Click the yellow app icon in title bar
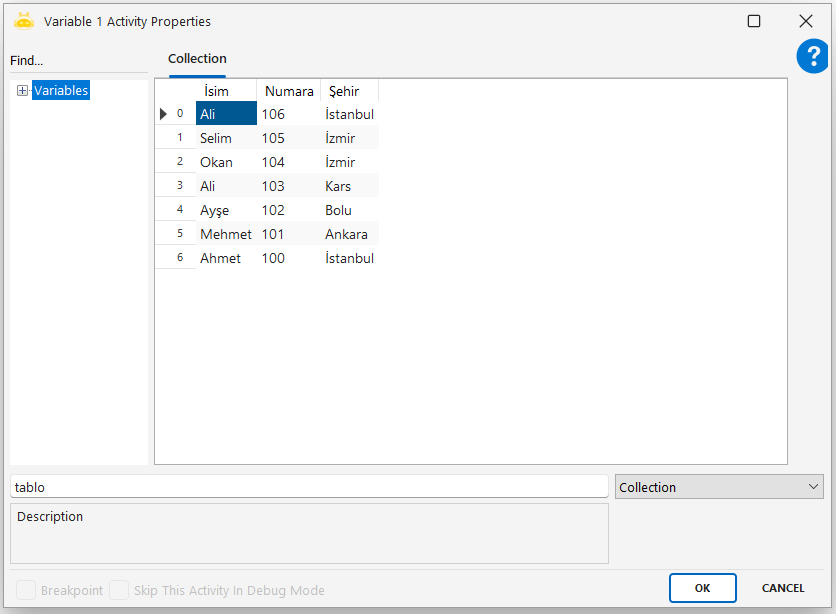 [x=24, y=21]
